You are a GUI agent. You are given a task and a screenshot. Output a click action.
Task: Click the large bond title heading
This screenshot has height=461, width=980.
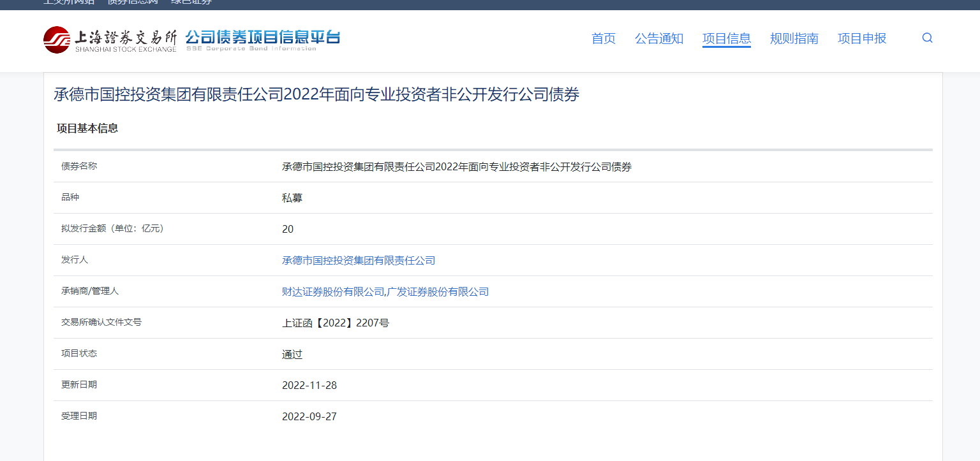click(x=316, y=94)
